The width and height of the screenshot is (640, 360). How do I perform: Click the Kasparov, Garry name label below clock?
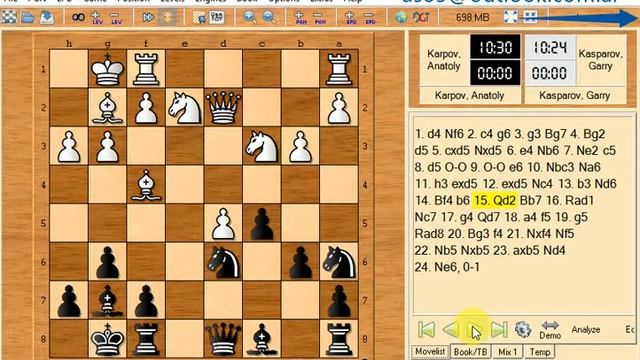coord(574,96)
